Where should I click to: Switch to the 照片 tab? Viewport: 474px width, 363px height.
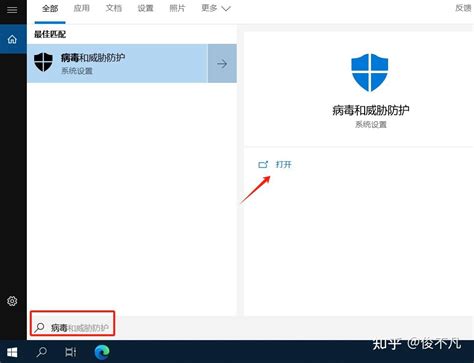coord(177,8)
